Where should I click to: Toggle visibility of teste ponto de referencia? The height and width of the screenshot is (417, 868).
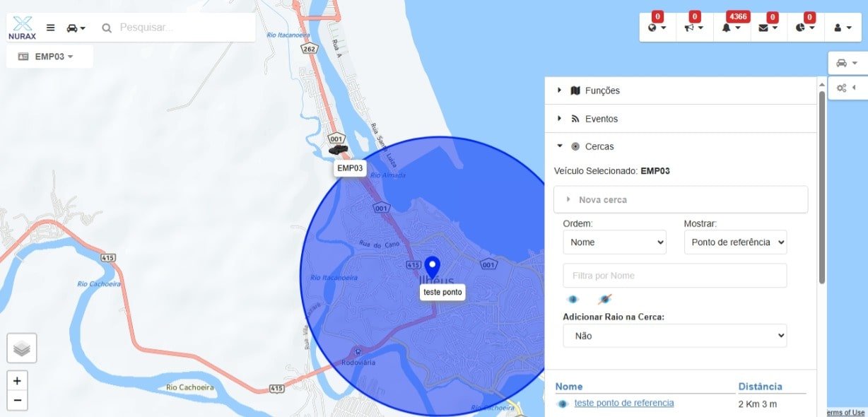563,404
